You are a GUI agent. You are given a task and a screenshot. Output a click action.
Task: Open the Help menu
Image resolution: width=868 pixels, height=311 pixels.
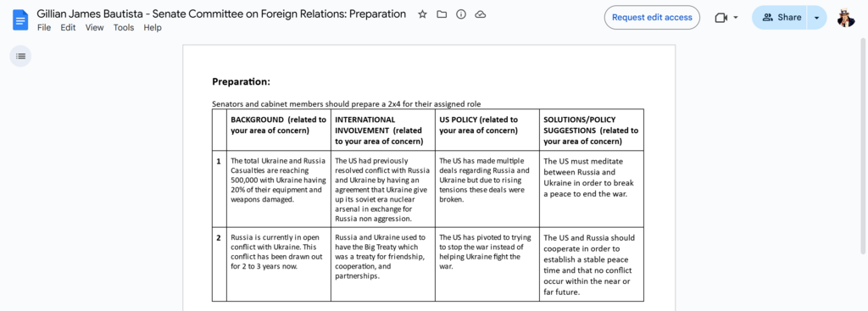153,28
